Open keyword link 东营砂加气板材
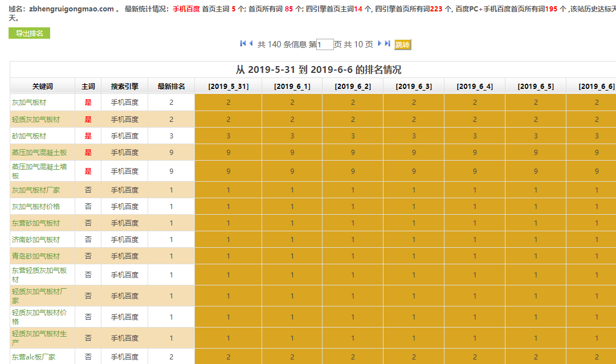This screenshot has height=364, width=616. click(36, 223)
